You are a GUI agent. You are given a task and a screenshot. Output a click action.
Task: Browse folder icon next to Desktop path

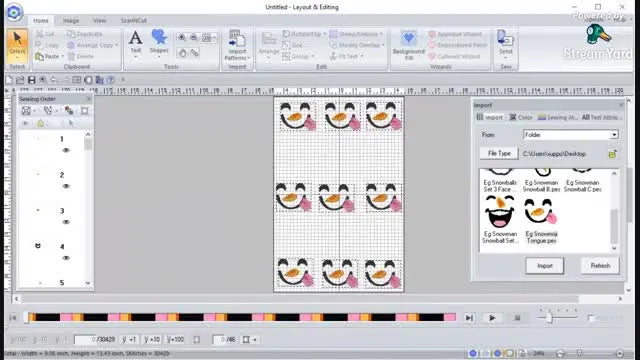click(x=612, y=154)
